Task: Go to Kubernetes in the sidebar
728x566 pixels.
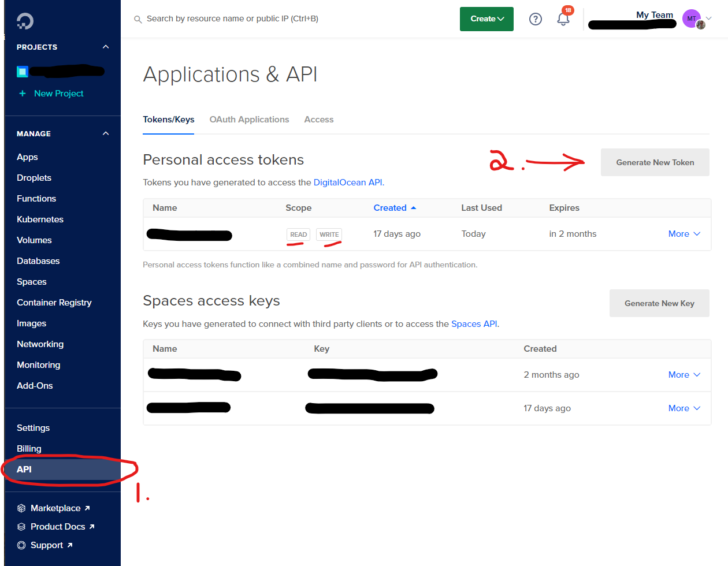Action: pyautogui.click(x=40, y=219)
